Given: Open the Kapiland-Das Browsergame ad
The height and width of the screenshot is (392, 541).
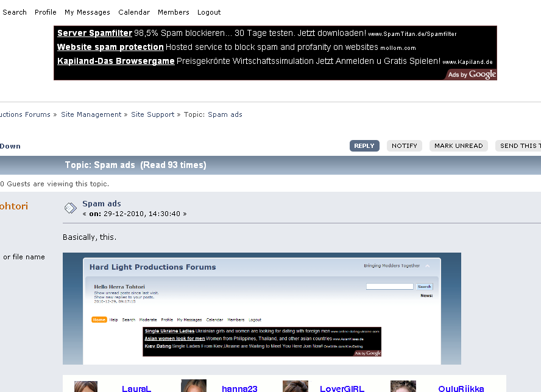Looking at the screenshot, I should [x=116, y=61].
